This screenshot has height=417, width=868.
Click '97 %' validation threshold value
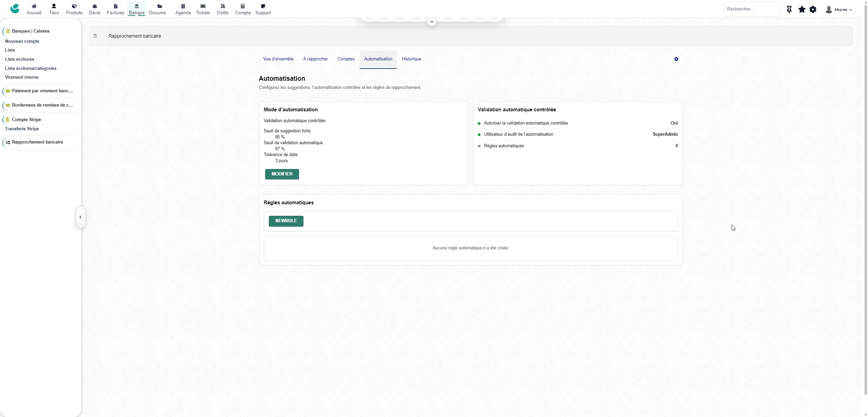280,149
